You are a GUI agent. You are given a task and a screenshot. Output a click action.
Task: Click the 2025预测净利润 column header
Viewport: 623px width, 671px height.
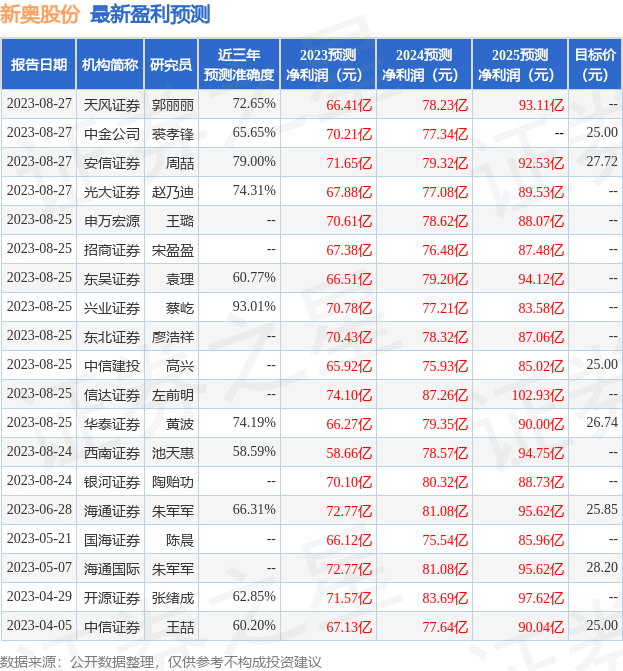tap(520, 65)
